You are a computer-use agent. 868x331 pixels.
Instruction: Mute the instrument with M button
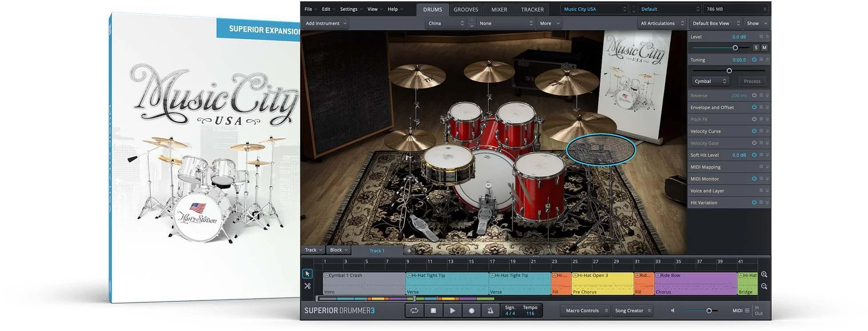tap(764, 48)
